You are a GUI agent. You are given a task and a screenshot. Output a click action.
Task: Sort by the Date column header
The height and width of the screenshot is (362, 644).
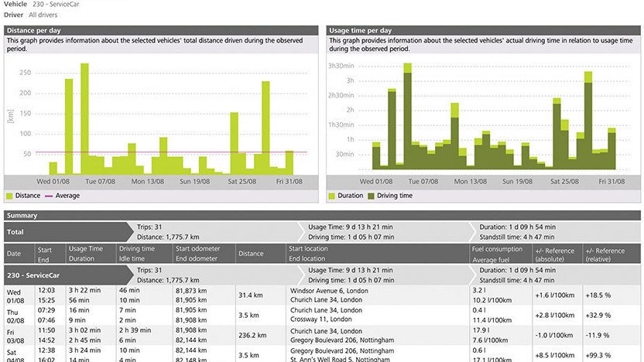click(x=14, y=253)
